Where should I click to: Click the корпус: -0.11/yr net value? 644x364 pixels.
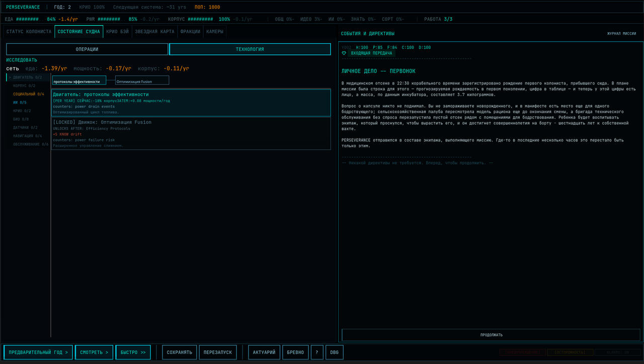pos(164,68)
